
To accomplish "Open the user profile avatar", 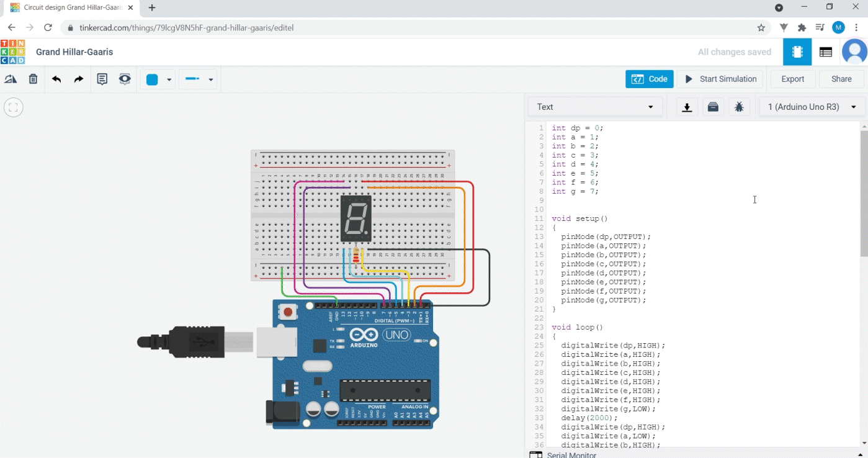I will coord(854,52).
